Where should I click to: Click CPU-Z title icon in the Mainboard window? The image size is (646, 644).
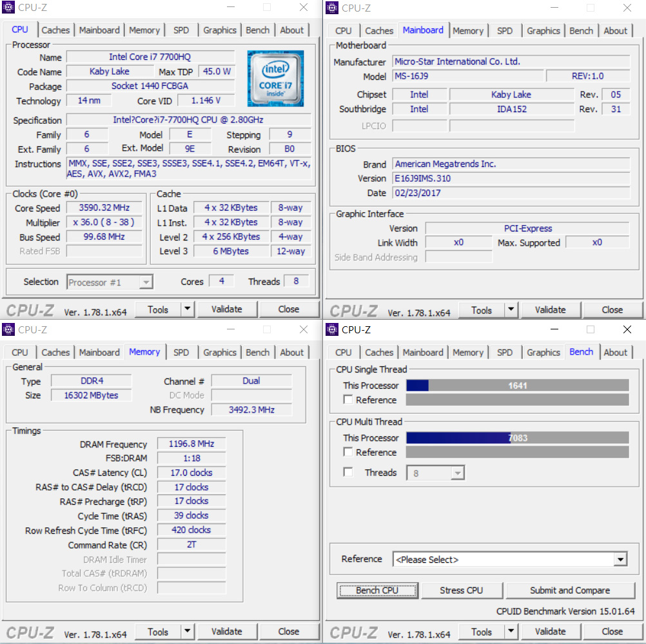pos(333,8)
